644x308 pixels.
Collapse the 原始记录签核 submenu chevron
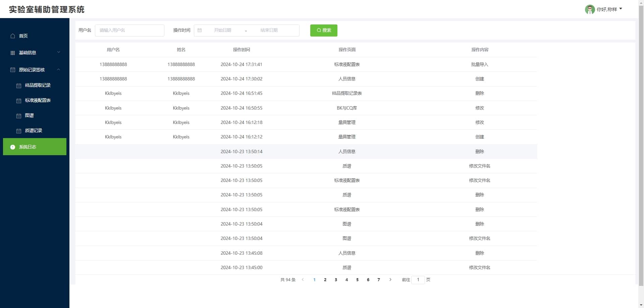59,69
